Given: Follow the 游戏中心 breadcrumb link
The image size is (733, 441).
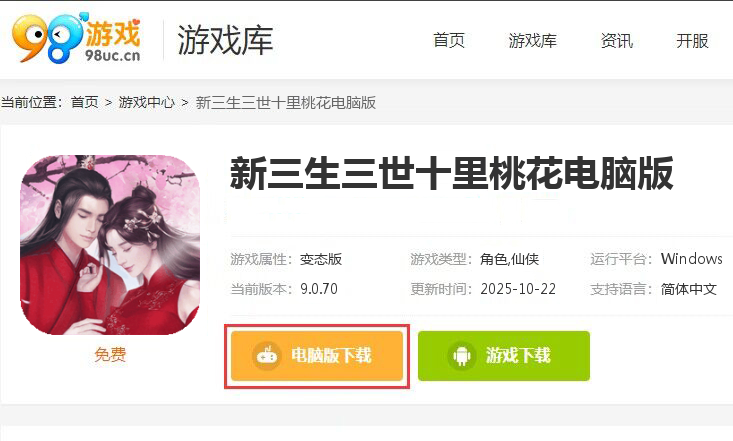Looking at the screenshot, I should click(146, 102).
